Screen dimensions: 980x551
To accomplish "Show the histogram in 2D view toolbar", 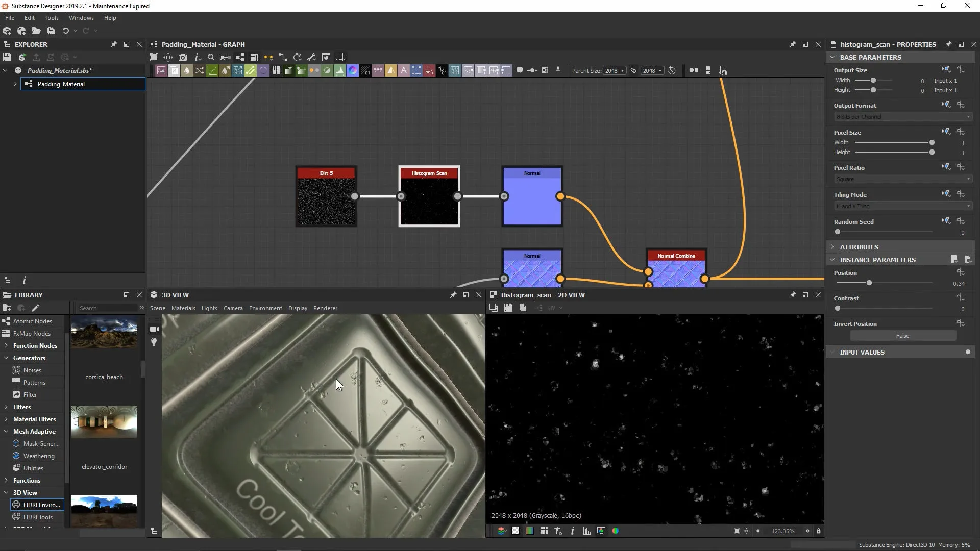I will pyautogui.click(x=587, y=531).
